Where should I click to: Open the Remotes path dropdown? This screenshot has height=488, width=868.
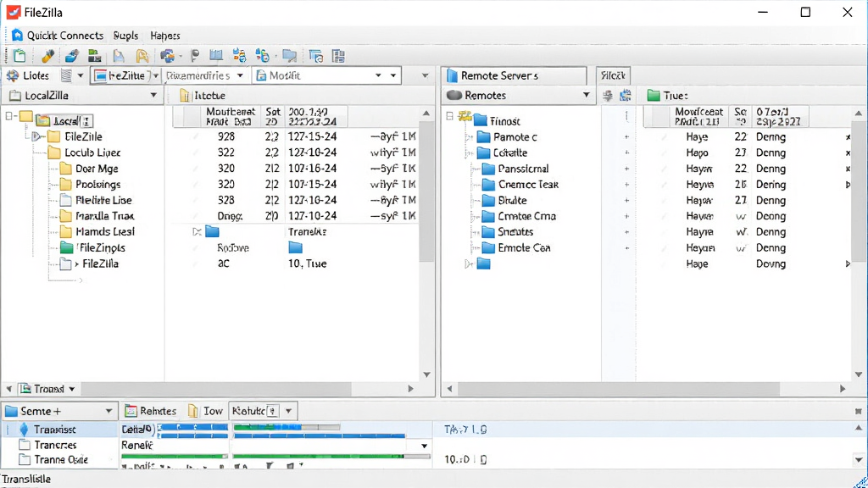coord(587,95)
